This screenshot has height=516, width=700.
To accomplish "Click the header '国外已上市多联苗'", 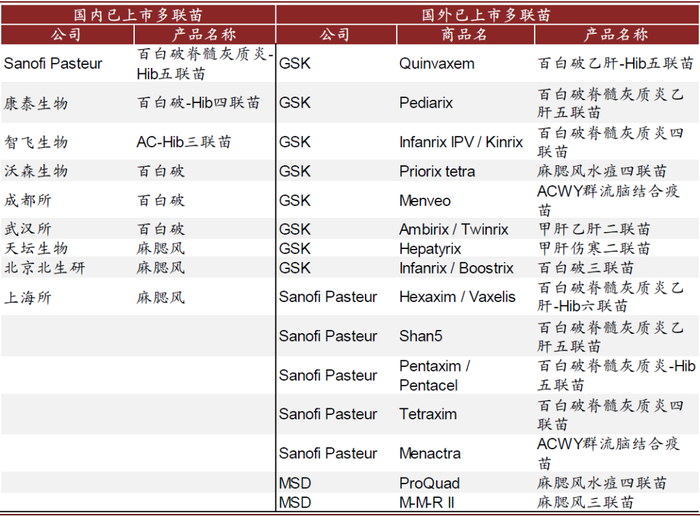I will (x=486, y=15).
